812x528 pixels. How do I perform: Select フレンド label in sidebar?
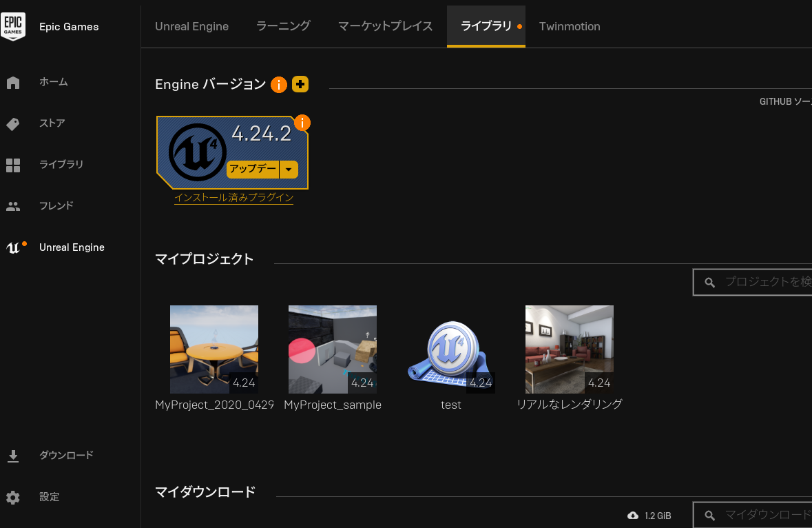pyautogui.click(x=56, y=205)
